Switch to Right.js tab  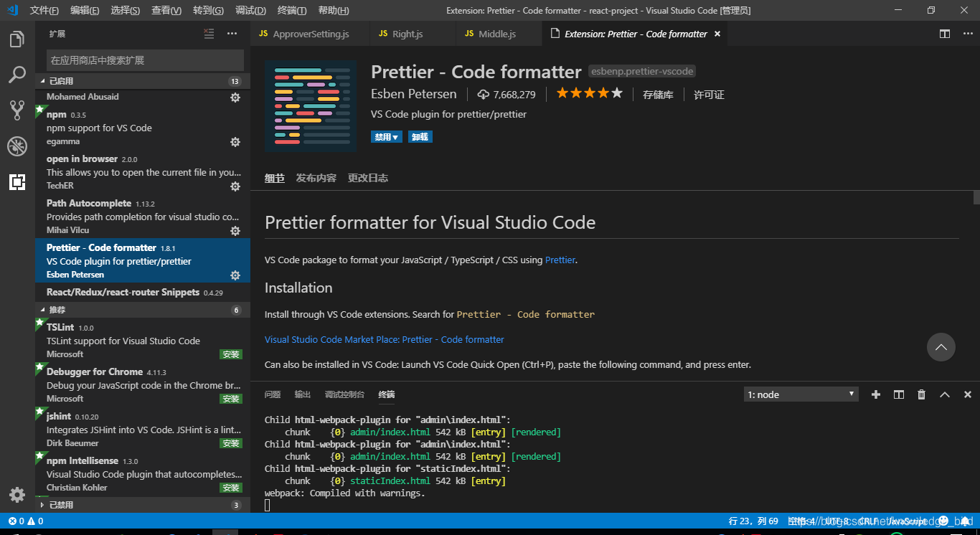tap(413, 34)
